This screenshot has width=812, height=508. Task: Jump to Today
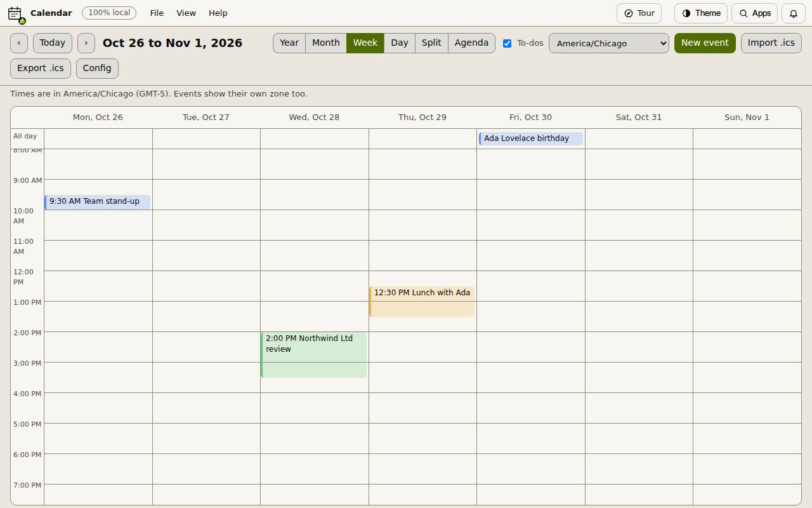click(x=53, y=43)
